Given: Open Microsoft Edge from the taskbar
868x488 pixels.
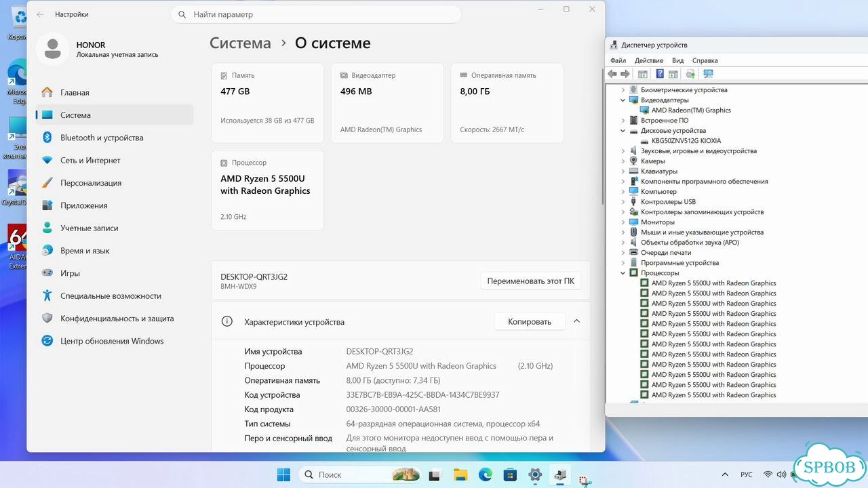Looking at the screenshot, I should click(x=485, y=474).
